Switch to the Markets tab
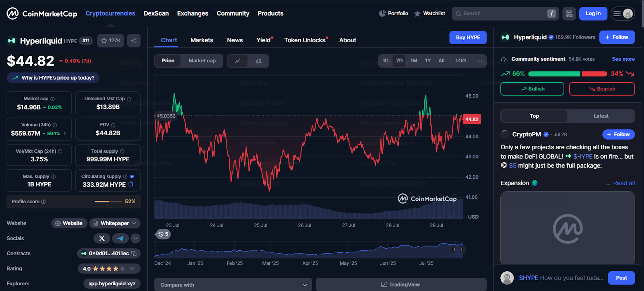The height and width of the screenshot is (291, 644). pos(202,40)
